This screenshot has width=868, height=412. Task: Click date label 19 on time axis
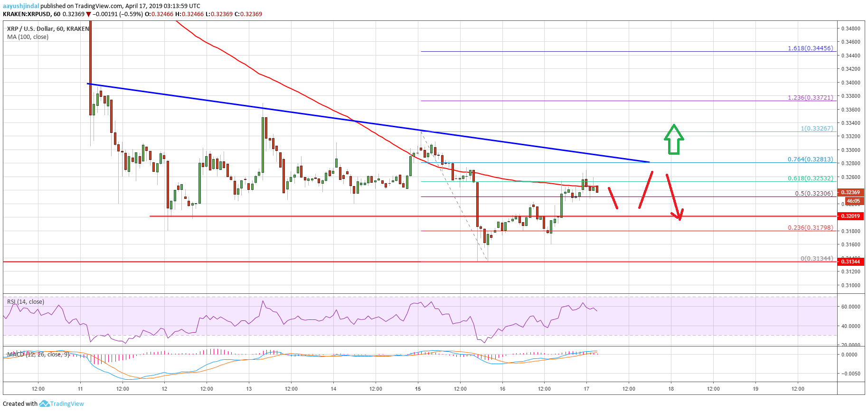755,389
